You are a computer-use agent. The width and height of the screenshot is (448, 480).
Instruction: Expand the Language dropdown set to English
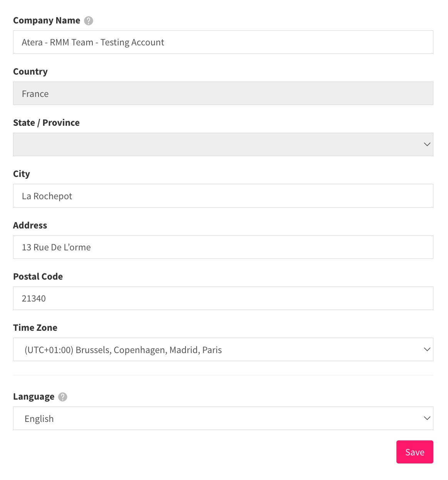(223, 418)
